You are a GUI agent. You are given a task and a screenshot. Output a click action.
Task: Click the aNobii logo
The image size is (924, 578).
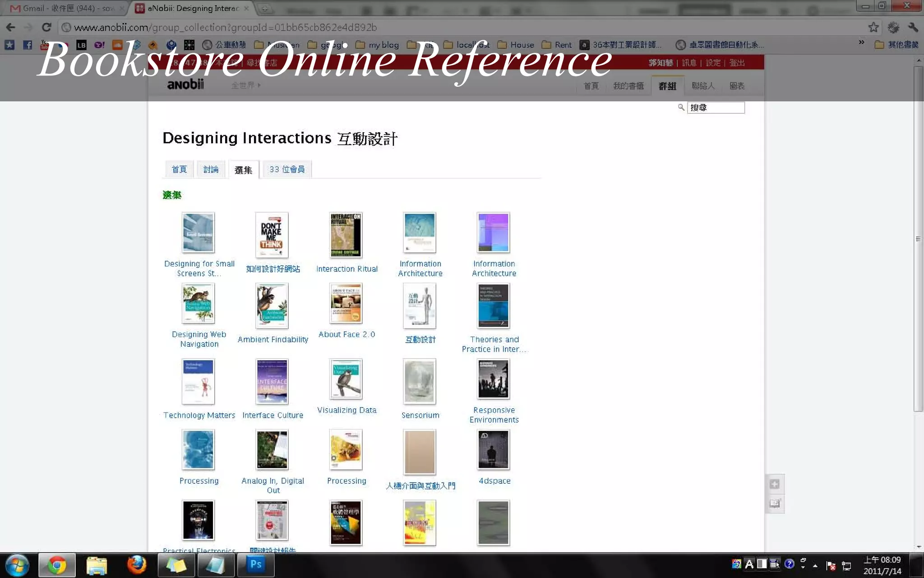tap(185, 84)
